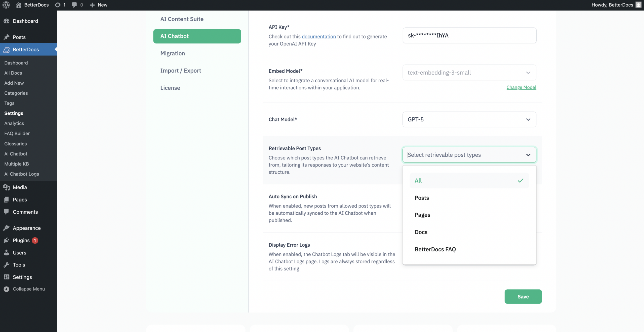Click the updates refresh icon

tap(58, 5)
